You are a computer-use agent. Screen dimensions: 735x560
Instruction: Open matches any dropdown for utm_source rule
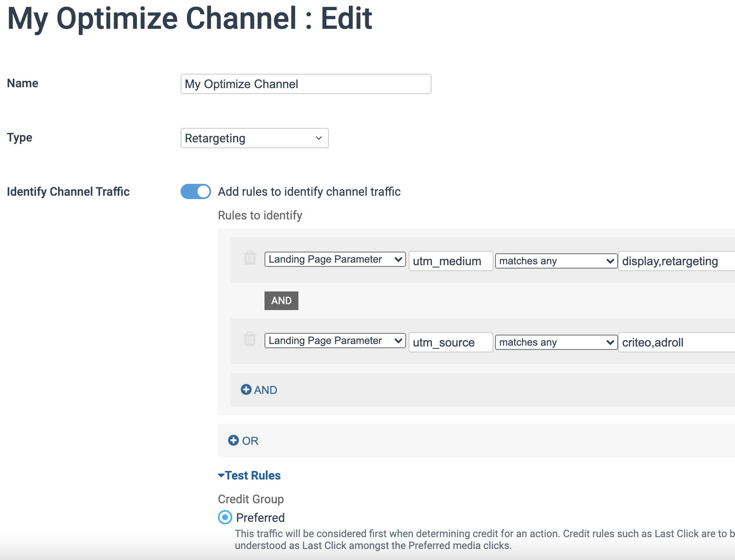coord(556,342)
